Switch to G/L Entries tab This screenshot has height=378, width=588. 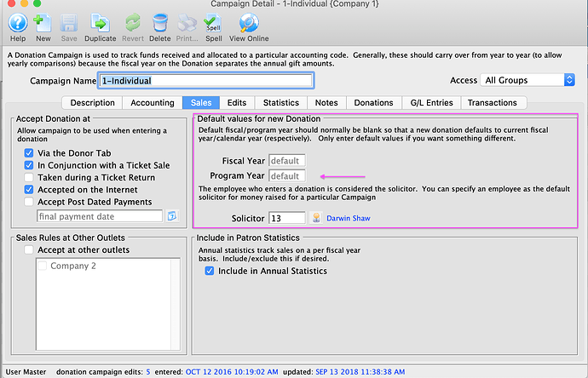tap(431, 103)
